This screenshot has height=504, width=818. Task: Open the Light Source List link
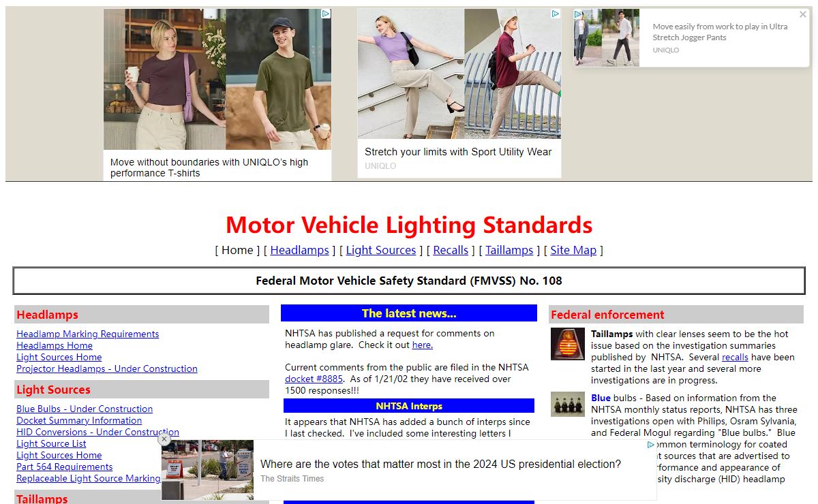(x=51, y=443)
